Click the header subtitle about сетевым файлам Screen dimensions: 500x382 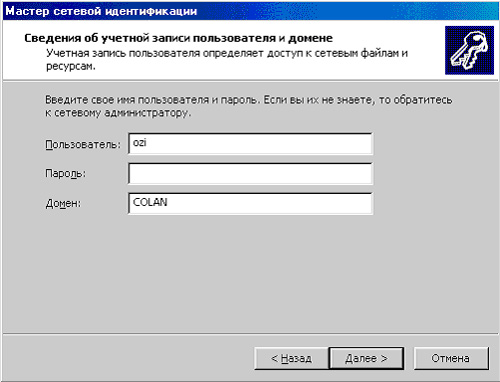coord(227,59)
